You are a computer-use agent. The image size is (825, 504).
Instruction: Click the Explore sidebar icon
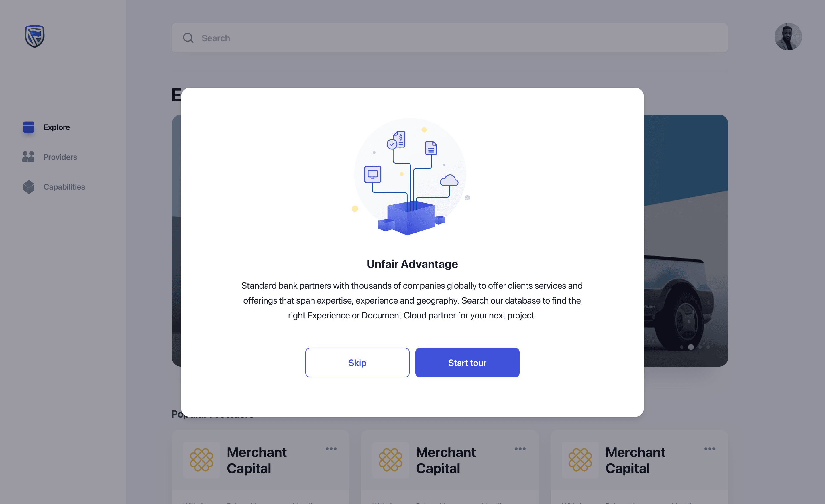coord(28,127)
